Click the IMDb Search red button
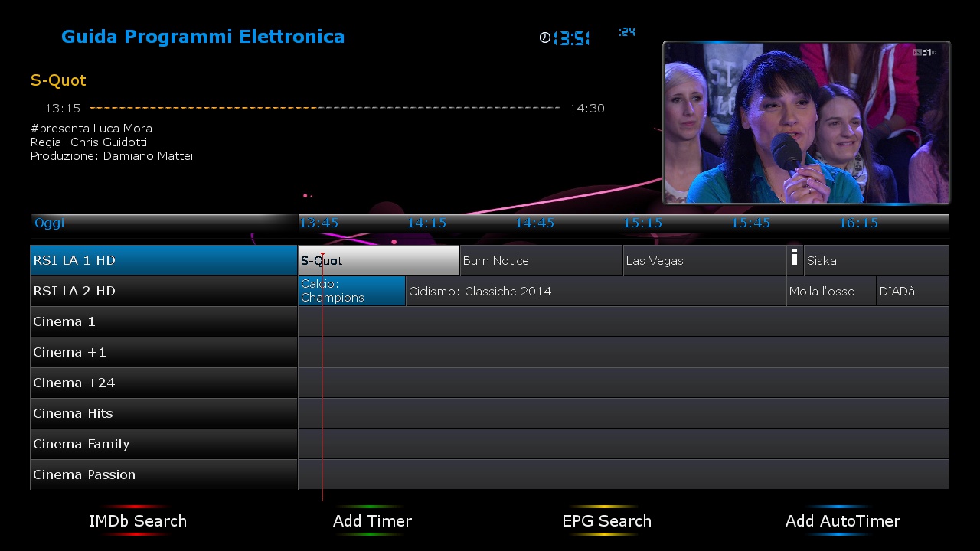Viewport: 980px width, 551px height. coord(138,521)
